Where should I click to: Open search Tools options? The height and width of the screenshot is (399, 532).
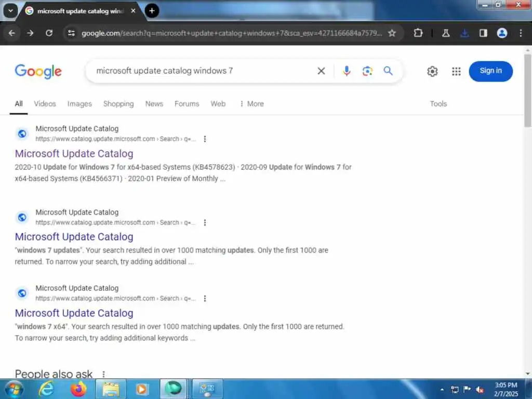pyautogui.click(x=438, y=104)
